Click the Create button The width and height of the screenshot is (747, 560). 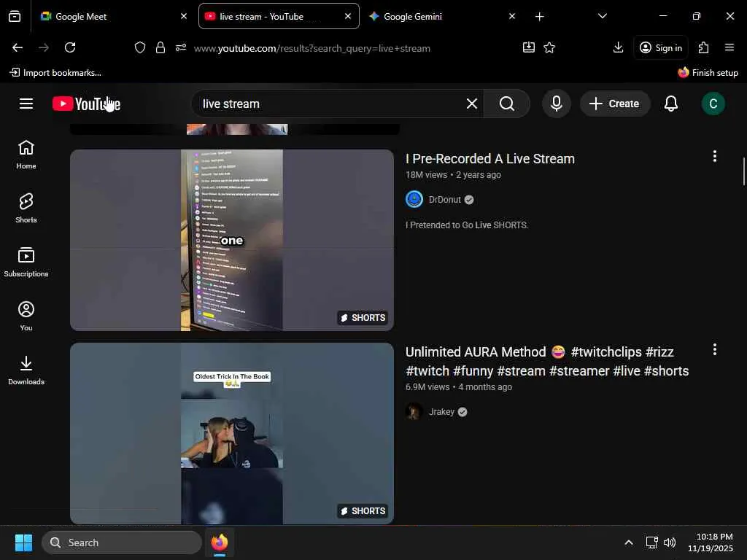pyautogui.click(x=614, y=104)
